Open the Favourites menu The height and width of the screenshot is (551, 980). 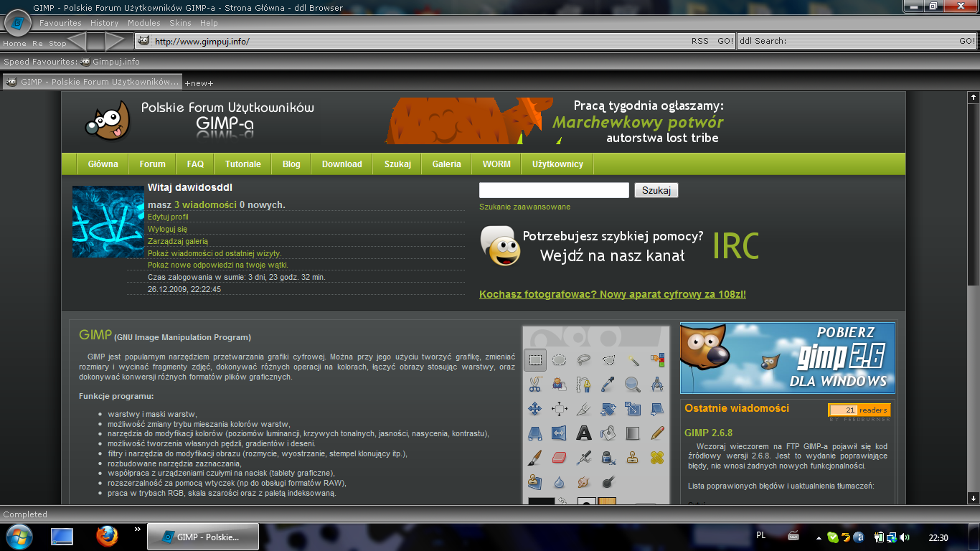[x=60, y=23]
